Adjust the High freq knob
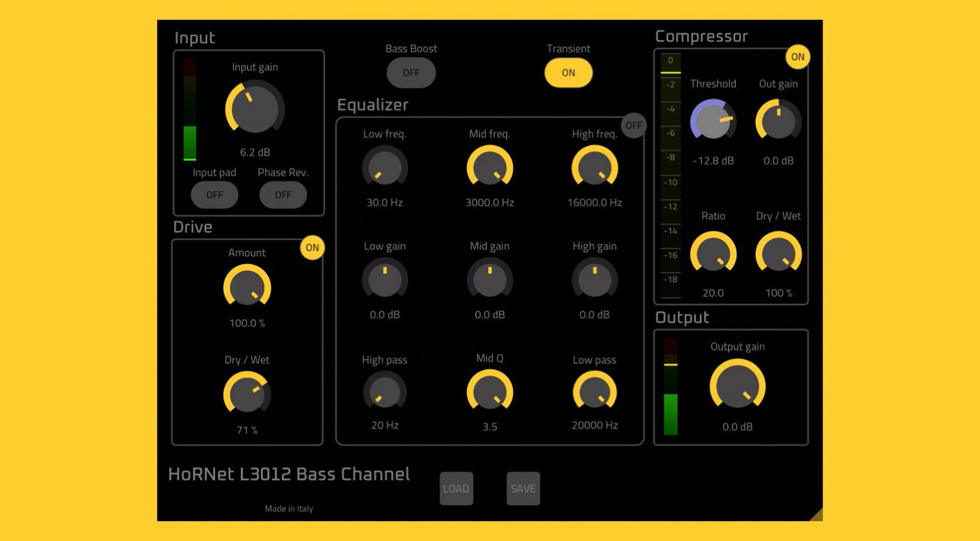The image size is (980, 541). pos(594,167)
